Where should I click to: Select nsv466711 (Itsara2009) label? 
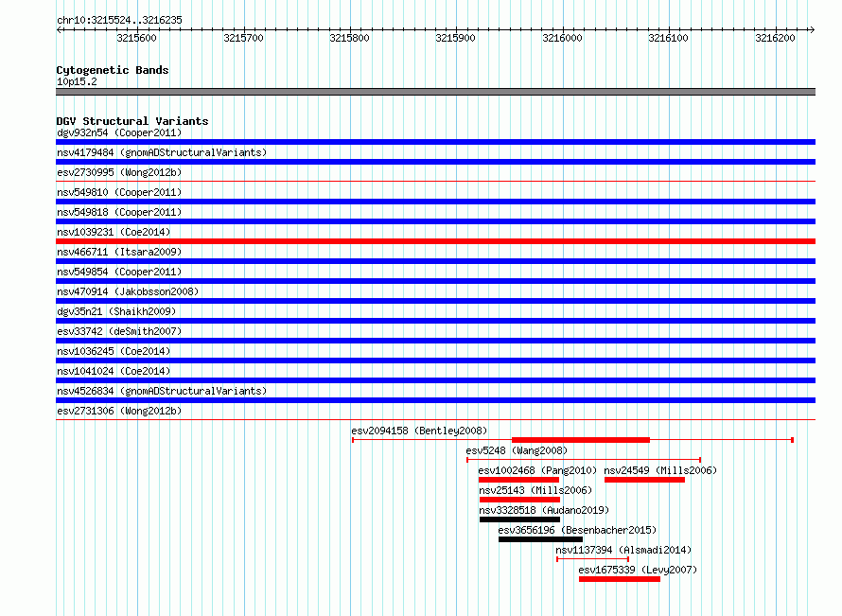coord(119,252)
